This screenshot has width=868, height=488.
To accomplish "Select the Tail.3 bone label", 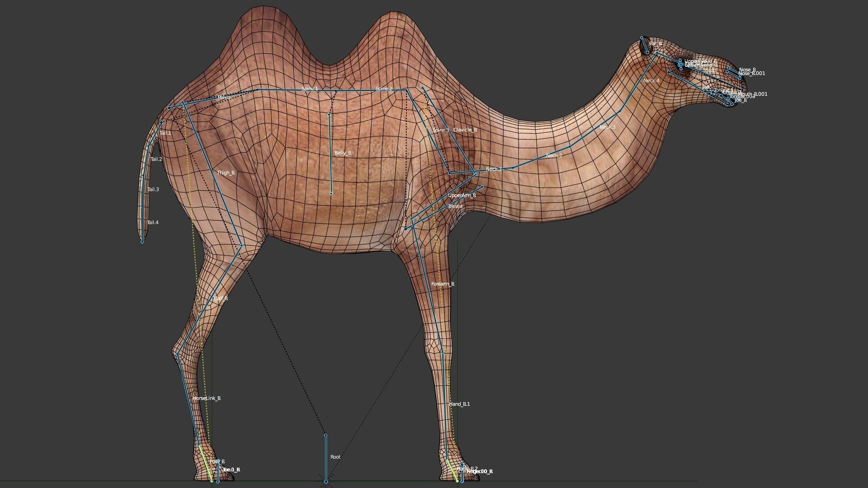I will 153,190.
